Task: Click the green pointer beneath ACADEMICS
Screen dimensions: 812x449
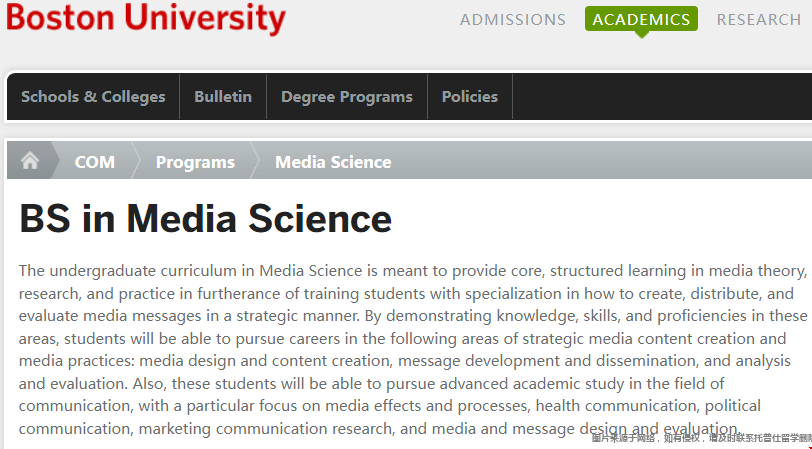Action: click(x=641, y=35)
